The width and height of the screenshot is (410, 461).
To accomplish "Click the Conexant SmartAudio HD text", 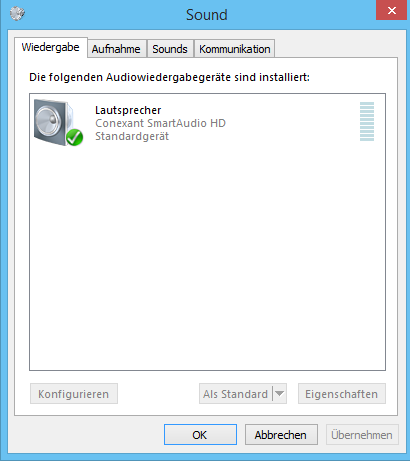I will pyautogui.click(x=160, y=123).
